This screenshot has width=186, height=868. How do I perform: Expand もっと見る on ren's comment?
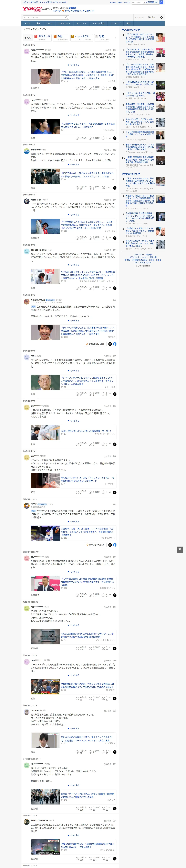point(73,371)
